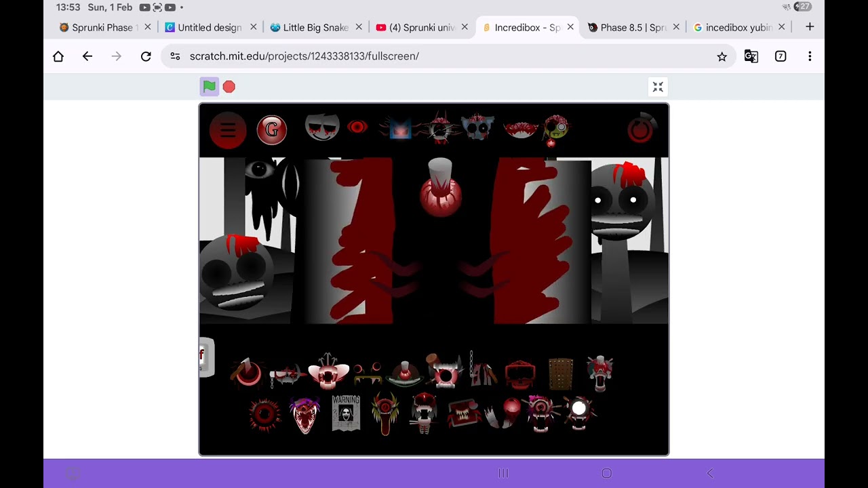Viewport: 868px width, 488px height.
Task: Select the gray cat head icon
Action: tap(477, 127)
